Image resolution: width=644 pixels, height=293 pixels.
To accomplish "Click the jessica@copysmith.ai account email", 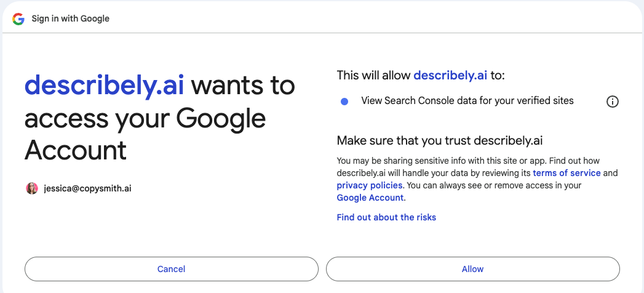I will coord(88,189).
